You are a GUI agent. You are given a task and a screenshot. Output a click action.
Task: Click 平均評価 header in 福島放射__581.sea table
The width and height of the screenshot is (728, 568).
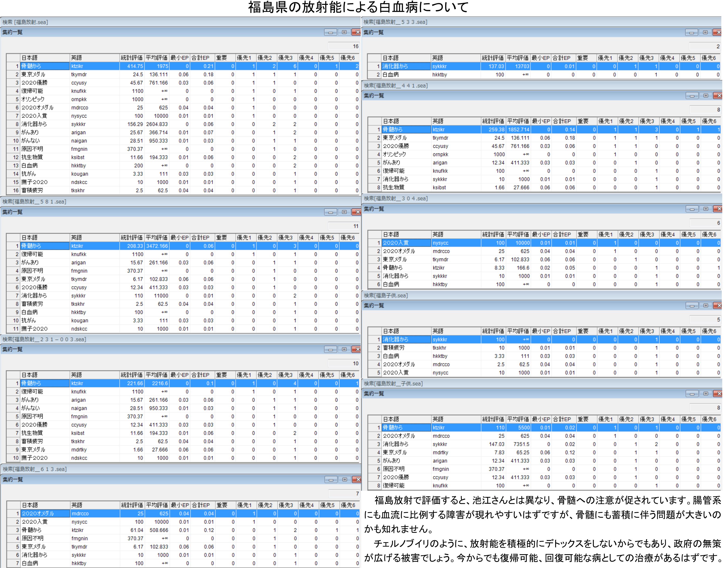[157, 238]
